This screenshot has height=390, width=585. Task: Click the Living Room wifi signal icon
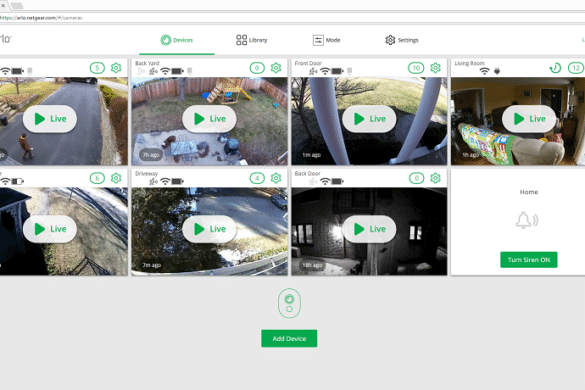point(484,71)
